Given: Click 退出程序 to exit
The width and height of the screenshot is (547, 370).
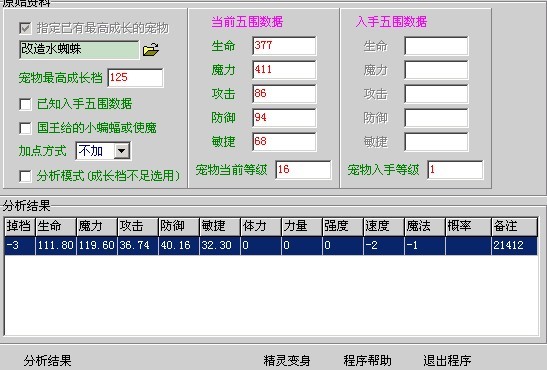Looking at the screenshot, I should point(447,361).
